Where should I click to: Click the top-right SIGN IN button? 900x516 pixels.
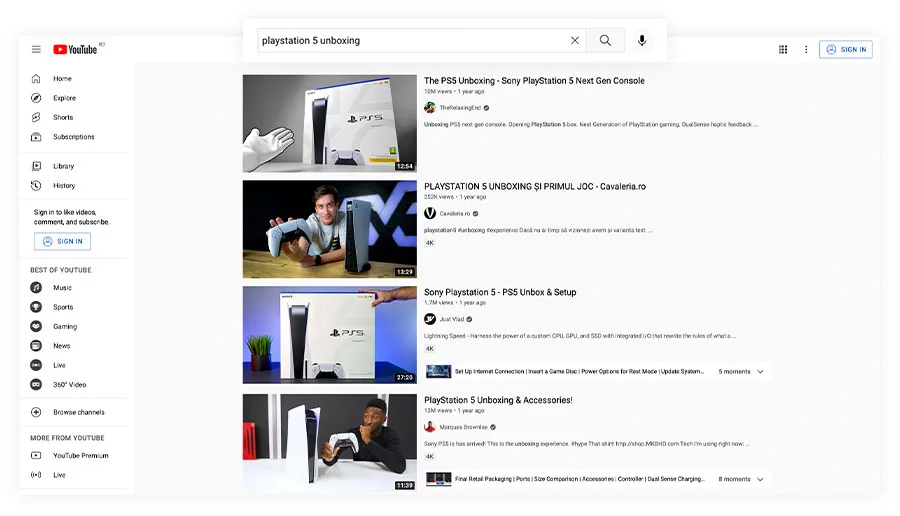pyautogui.click(x=846, y=49)
